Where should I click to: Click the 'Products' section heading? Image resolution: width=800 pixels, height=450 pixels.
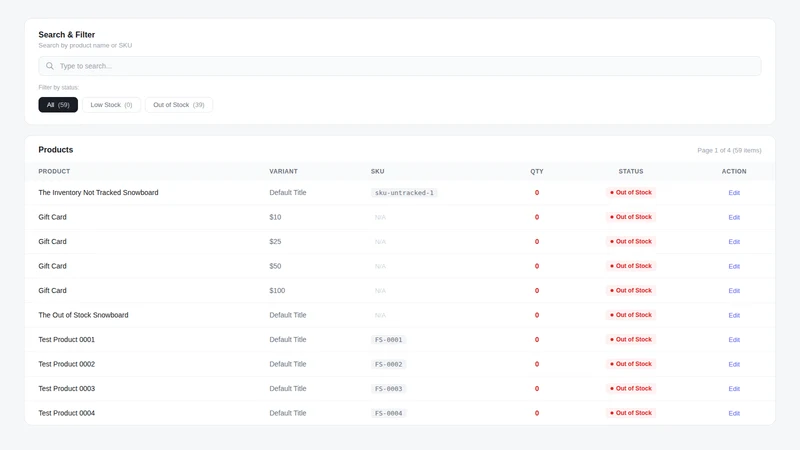[56, 149]
